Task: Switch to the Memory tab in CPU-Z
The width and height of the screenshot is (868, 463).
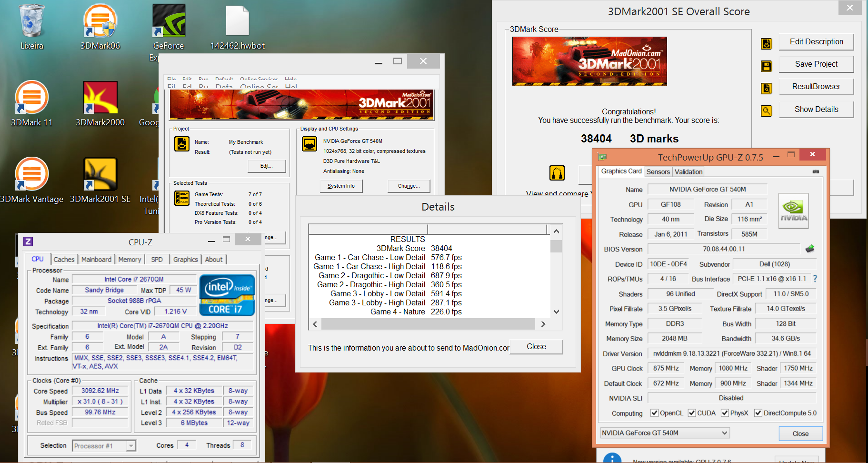Action: pos(130,259)
